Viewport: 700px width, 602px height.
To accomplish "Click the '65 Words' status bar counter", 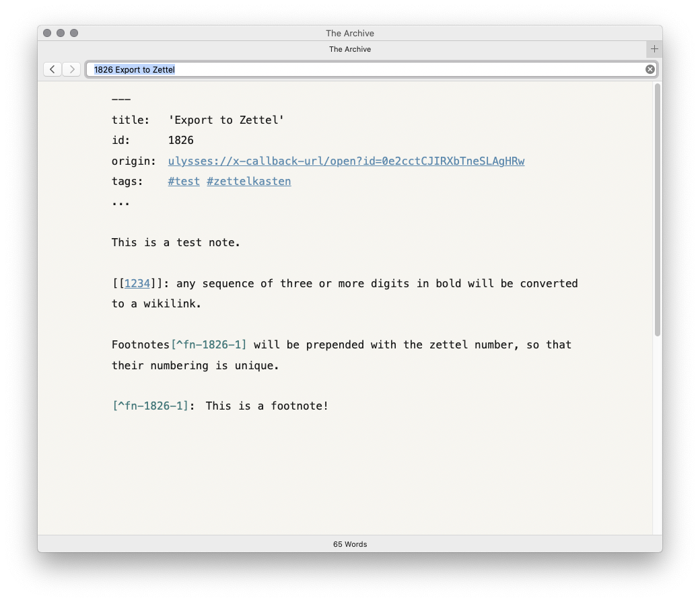I will [350, 544].
